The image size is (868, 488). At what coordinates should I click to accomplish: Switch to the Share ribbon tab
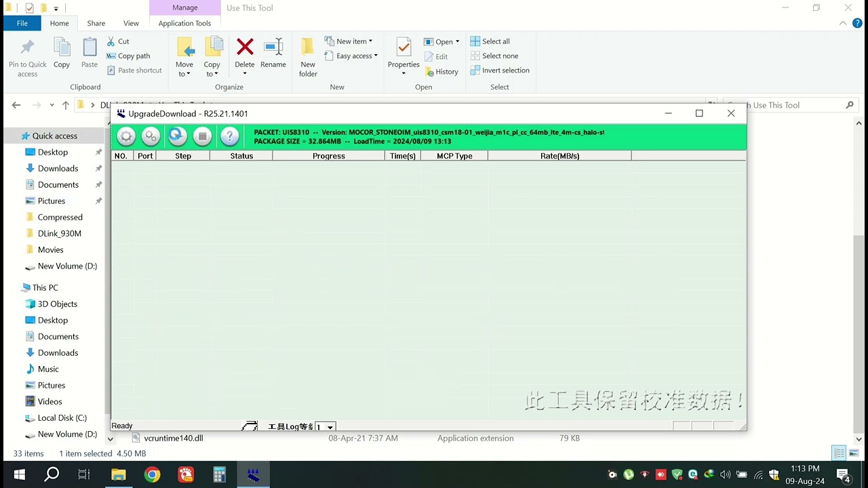click(x=96, y=23)
